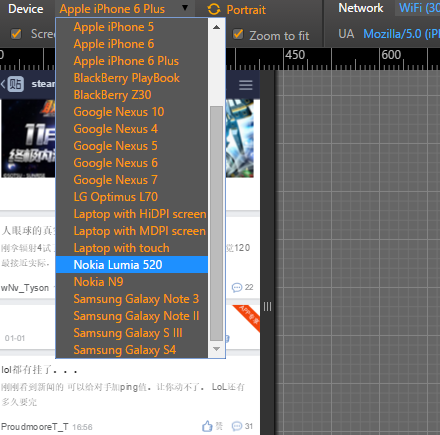Choose Laptop with touch option
The height and width of the screenshot is (435, 440).
click(x=132, y=248)
